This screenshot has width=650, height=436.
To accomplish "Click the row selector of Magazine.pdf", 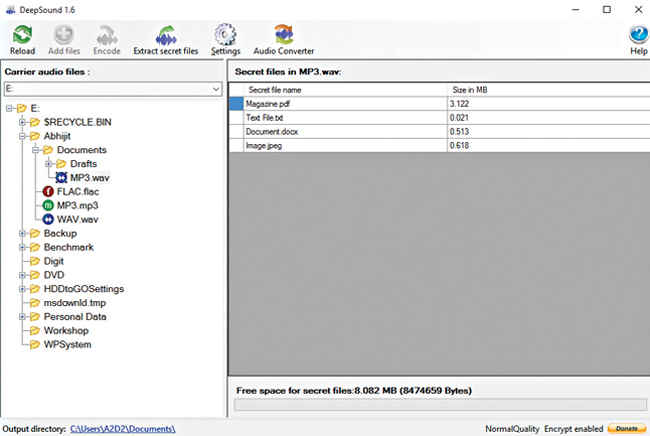I will click(236, 104).
